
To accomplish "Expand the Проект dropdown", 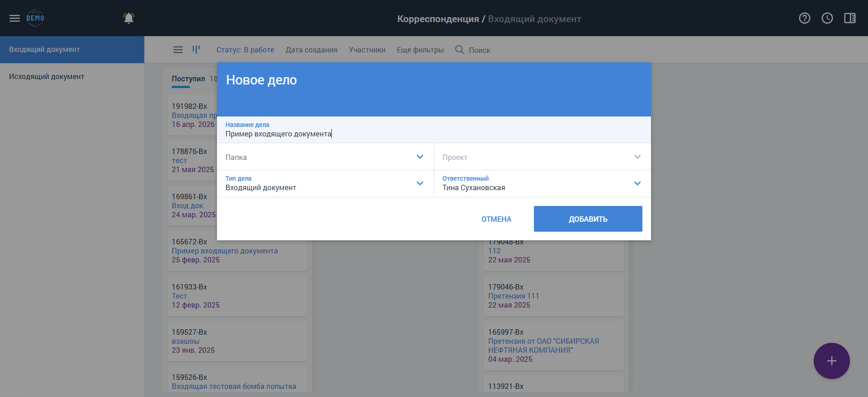I will 542,157.
